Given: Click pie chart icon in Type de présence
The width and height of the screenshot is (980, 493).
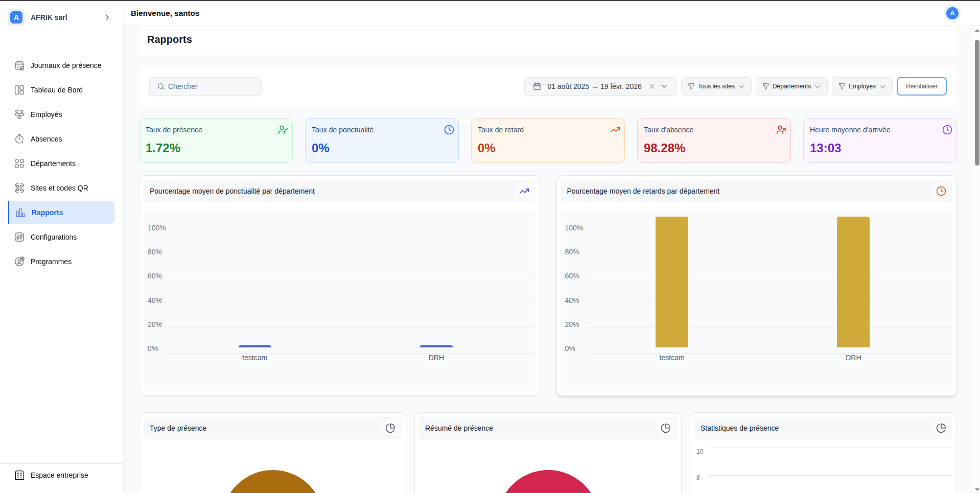Looking at the screenshot, I should 390,428.
